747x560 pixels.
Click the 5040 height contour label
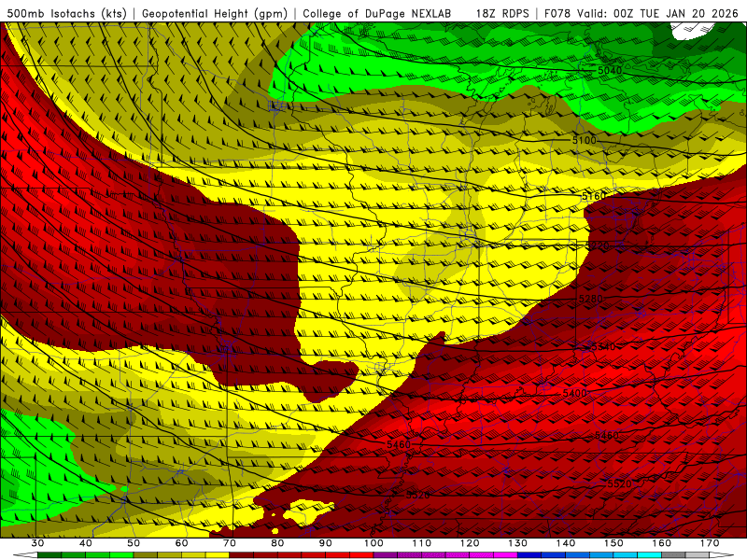click(610, 71)
